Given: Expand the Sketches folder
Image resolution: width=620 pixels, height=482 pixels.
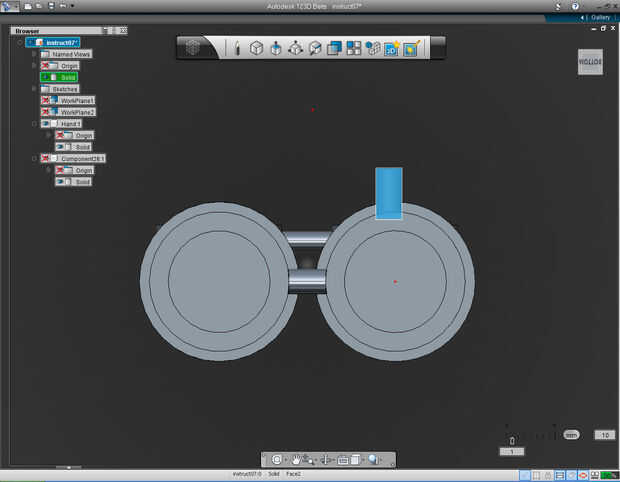Looking at the screenshot, I should [34, 89].
